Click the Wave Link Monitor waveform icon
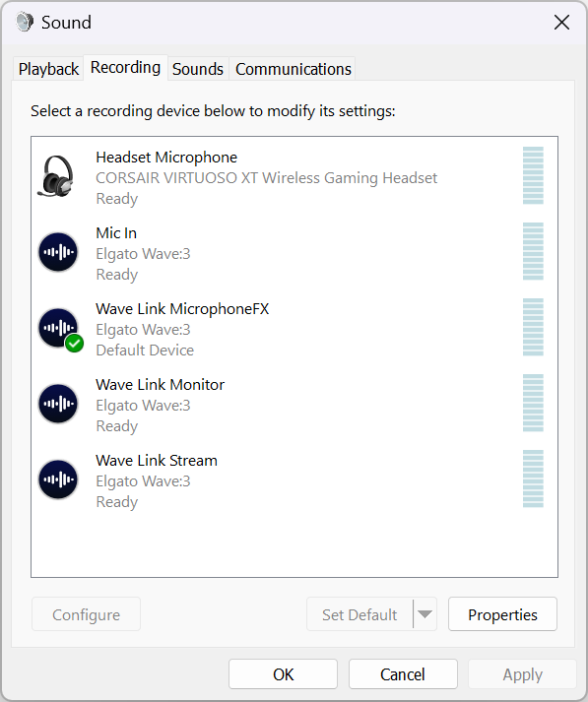The image size is (588, 702). click(58, 404)
